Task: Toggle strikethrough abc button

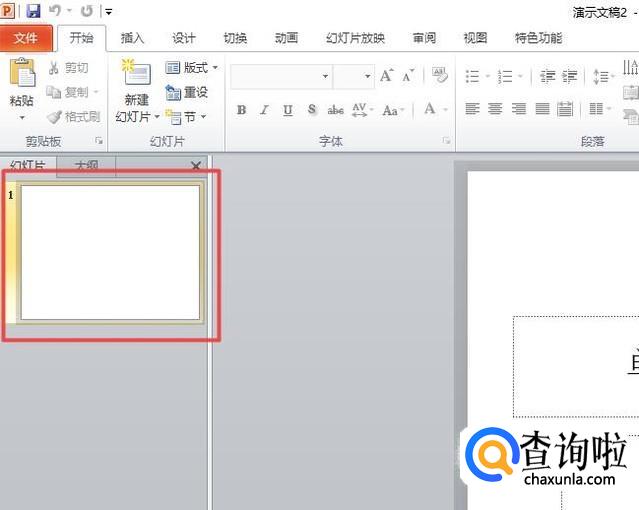Action: click(335, 110)
